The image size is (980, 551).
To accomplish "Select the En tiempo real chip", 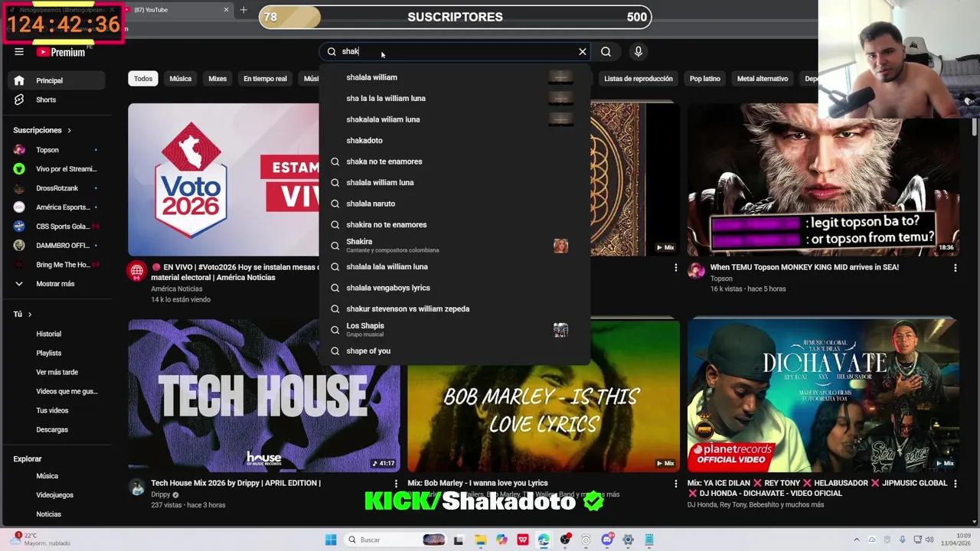I will (x=265, y=79).
